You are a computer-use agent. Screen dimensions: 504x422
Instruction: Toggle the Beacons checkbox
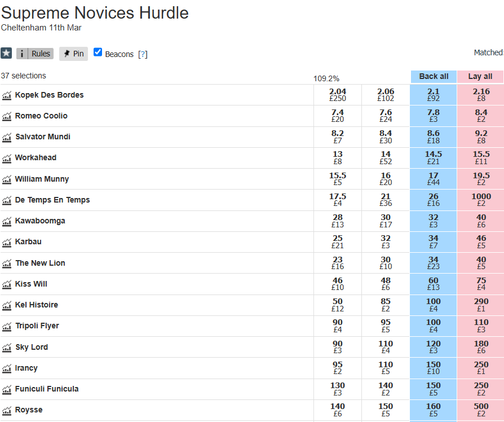coord(98,52)
